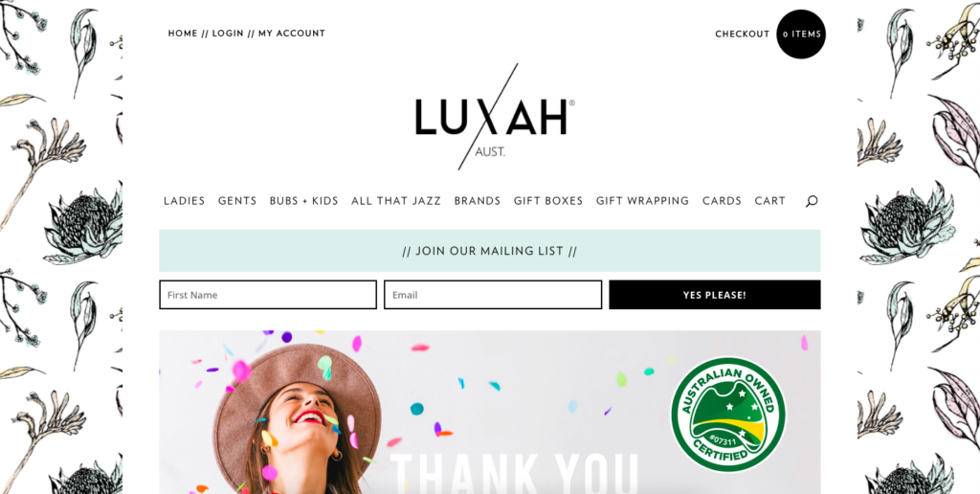The image size is (980, 494).
Task: Go to the Home link
Action: 183,34
